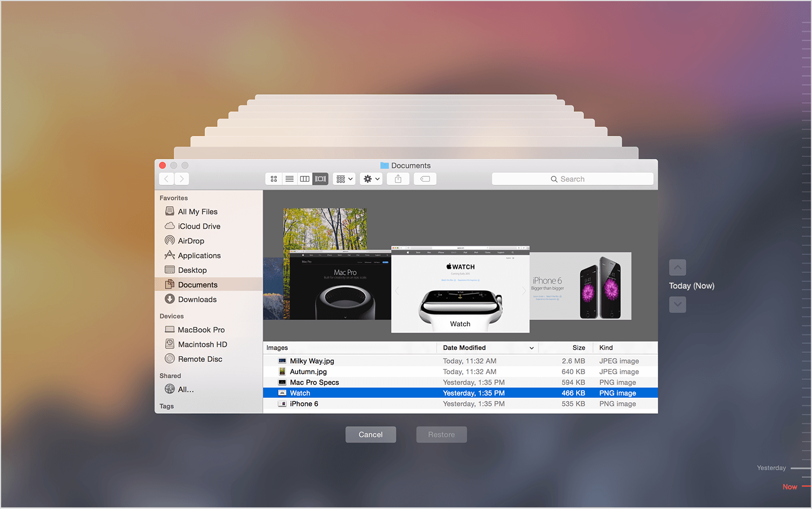Screen dimensions: 812x509
Task: Jump to Yesterday on the timeline
Action: point(772,468)
